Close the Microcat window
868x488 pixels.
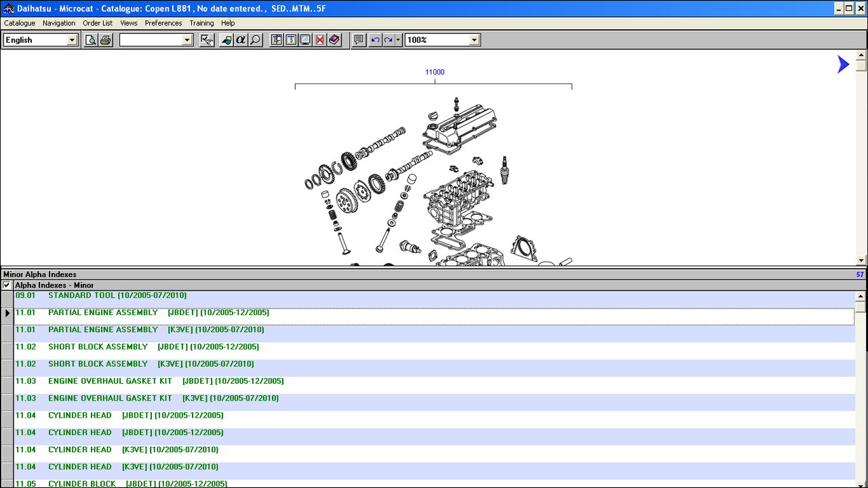859,8
